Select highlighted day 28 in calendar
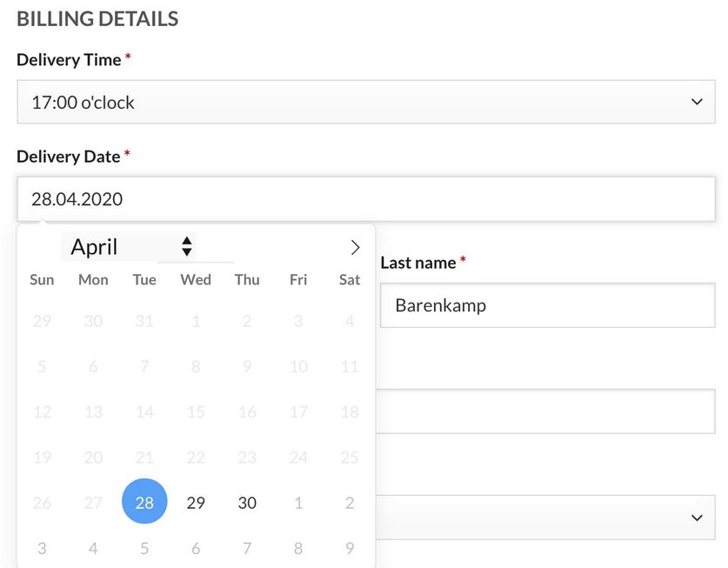This screenshot has width=728, height=568. [144, 502]
